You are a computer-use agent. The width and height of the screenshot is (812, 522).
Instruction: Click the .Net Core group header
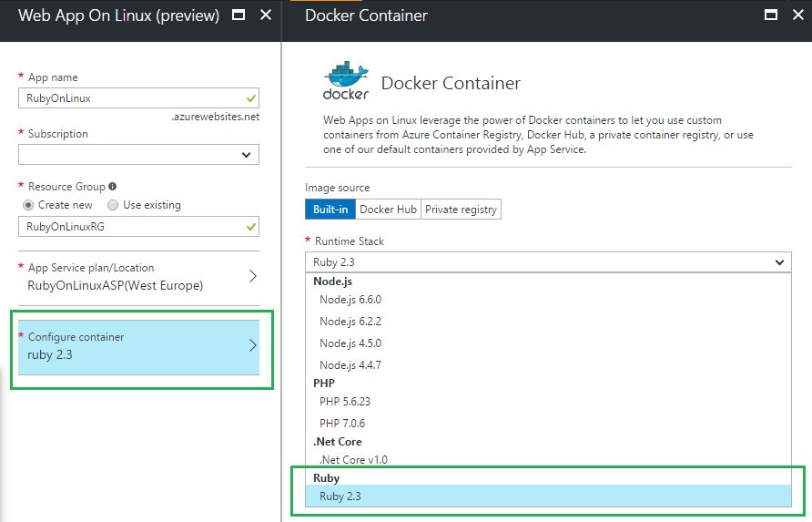click(337, 442)
